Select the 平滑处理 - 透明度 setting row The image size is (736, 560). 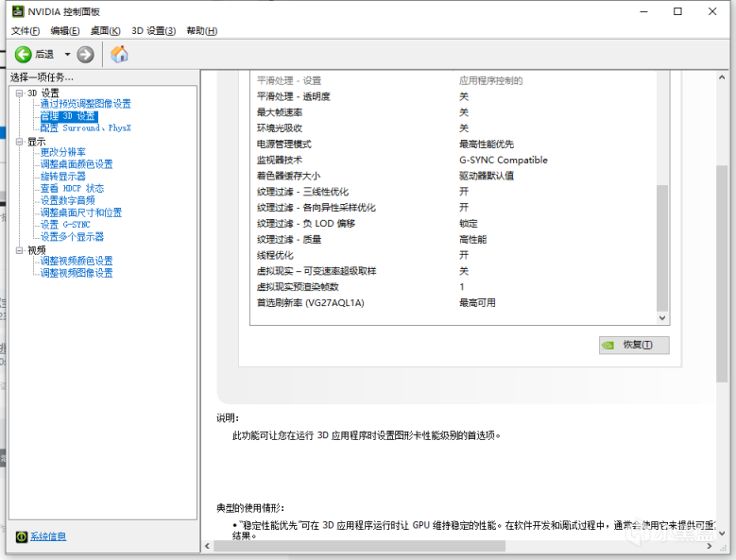(454, 96)
